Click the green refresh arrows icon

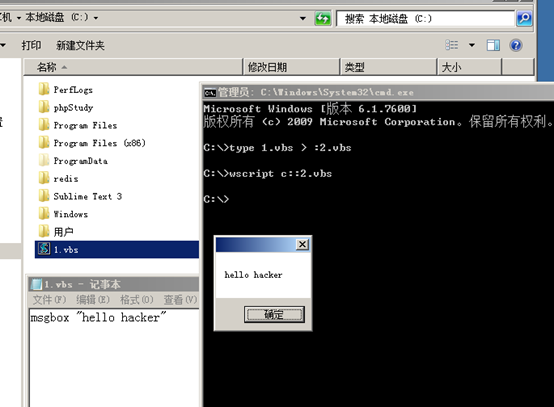pos(323,18)
